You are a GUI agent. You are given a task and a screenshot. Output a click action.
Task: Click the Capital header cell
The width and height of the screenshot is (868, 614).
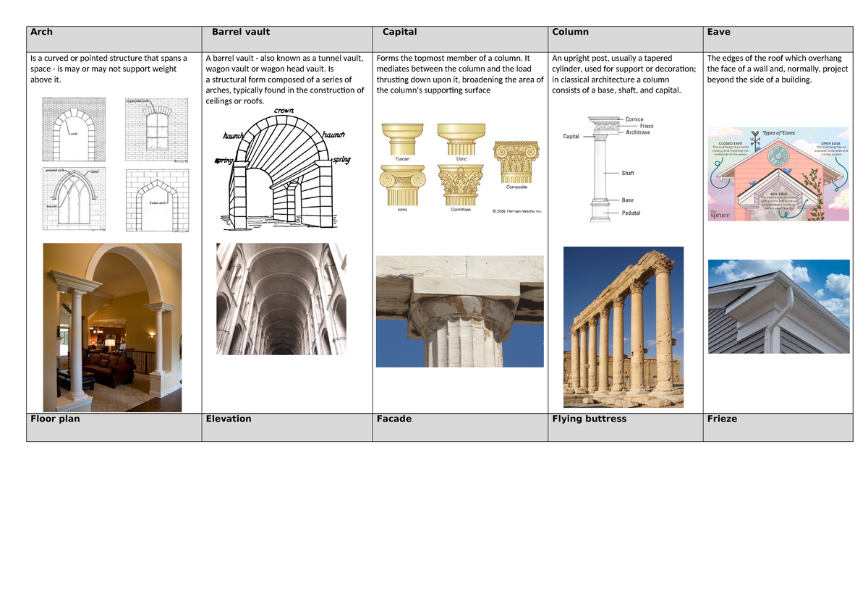coord(460,38)
